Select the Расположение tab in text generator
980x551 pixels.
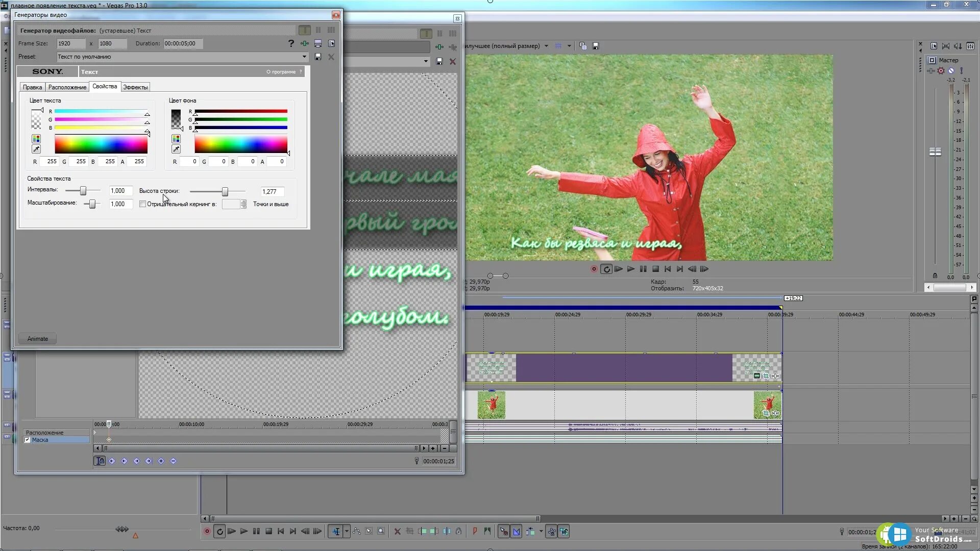[x=67, y=87]
